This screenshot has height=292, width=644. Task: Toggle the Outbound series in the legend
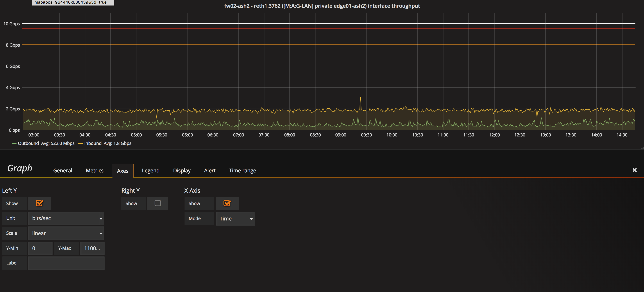[28, 143]
